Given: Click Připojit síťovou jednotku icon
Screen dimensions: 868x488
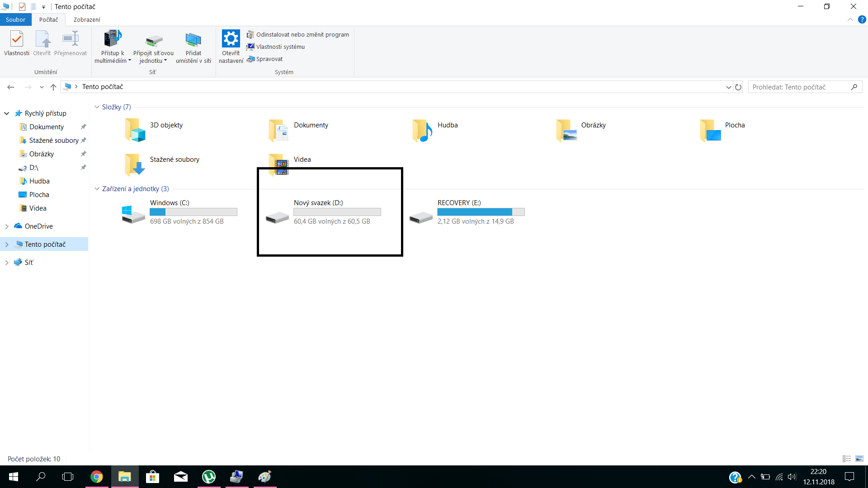Looking at the screenshot, I should (153, 40).
